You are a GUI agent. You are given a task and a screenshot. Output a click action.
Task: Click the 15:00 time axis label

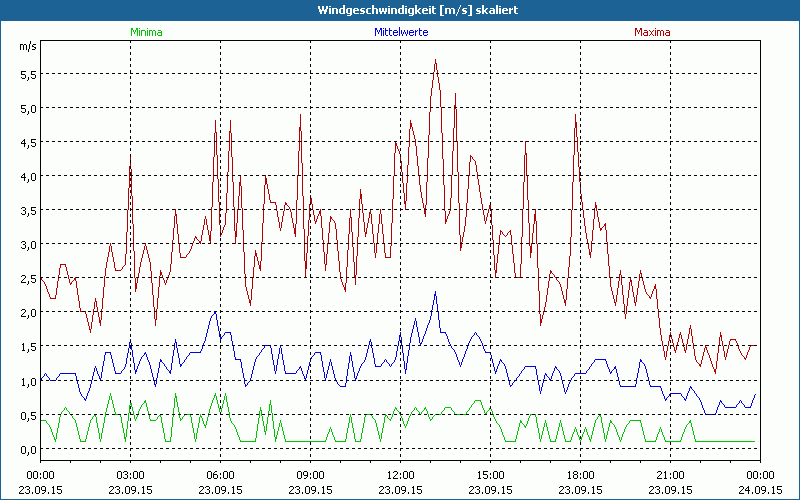490,475
